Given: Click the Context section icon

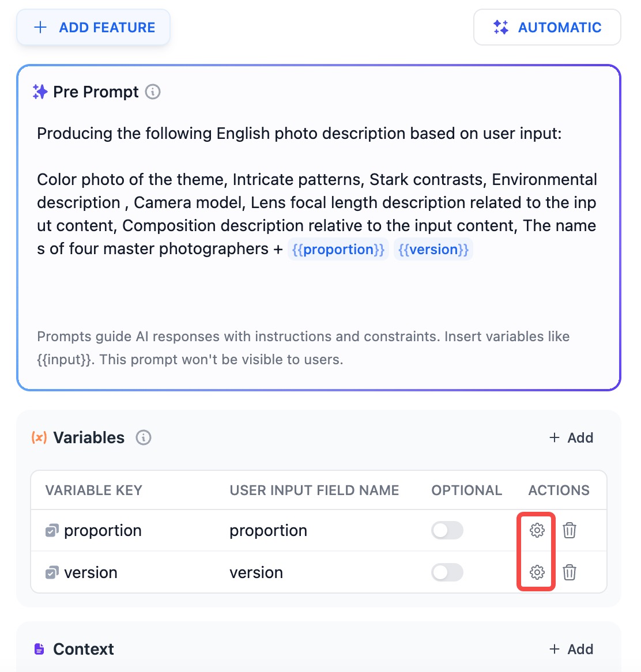Looking at the screenshot, I should click(x=39, y=649).
